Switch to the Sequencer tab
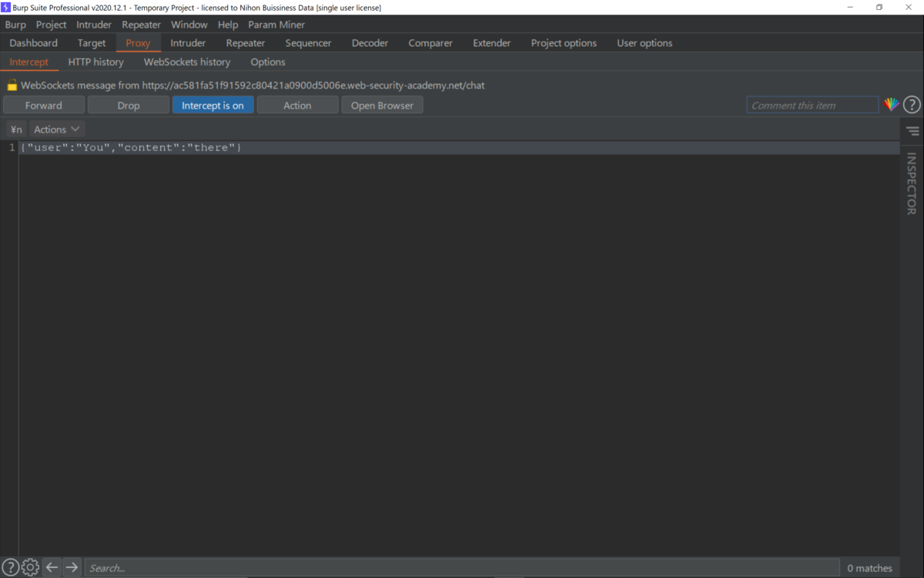Viewport: 924px width, 578px height. pos(308,43)
